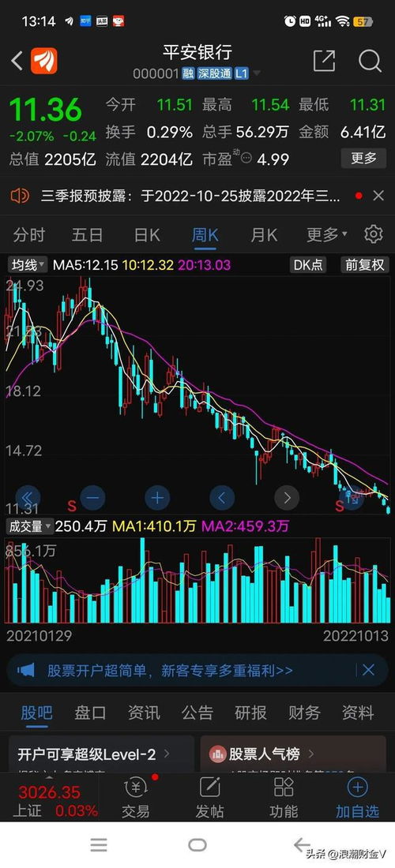395x868 pixels.
Task: Jump chart to earliest with double-arrow
Action: pos(28,498)
